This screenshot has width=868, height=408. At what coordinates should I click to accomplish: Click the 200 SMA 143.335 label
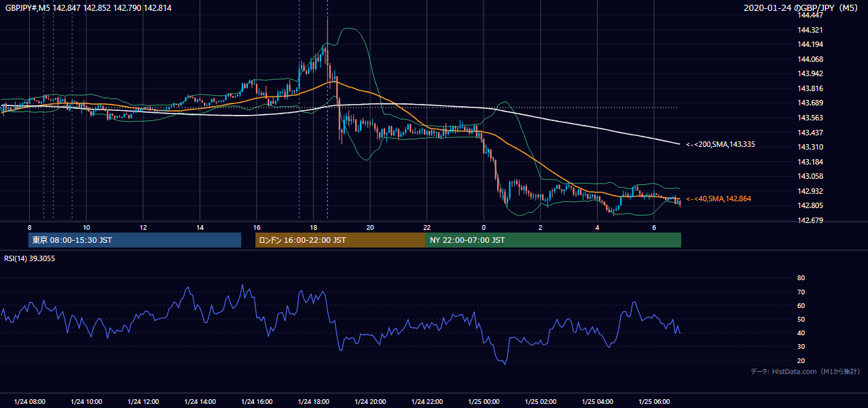(721, 144)
